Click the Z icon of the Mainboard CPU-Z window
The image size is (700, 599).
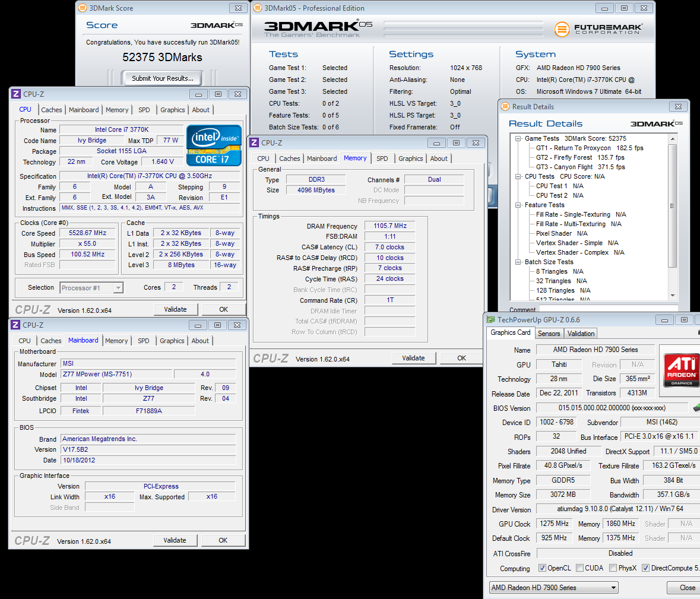click(15, 325)
